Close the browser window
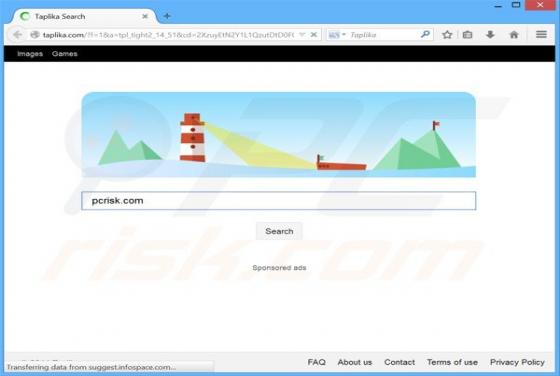560x376 pixels. coord(540,5)
